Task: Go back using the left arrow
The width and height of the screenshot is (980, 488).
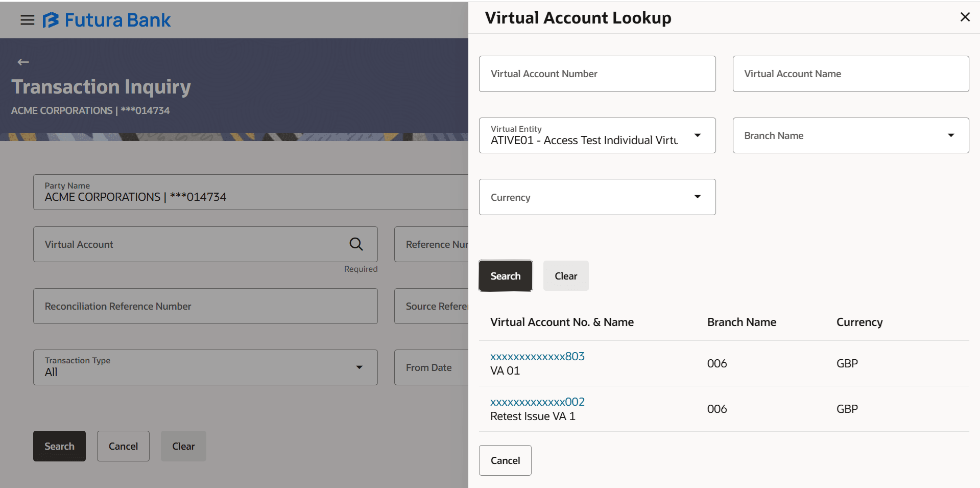Action: tap(23, 62)
